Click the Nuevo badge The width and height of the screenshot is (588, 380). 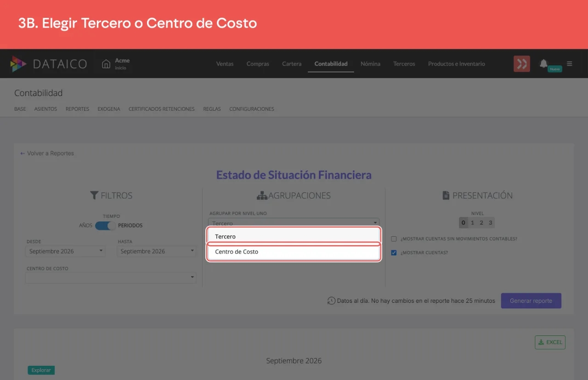point(555,69)
